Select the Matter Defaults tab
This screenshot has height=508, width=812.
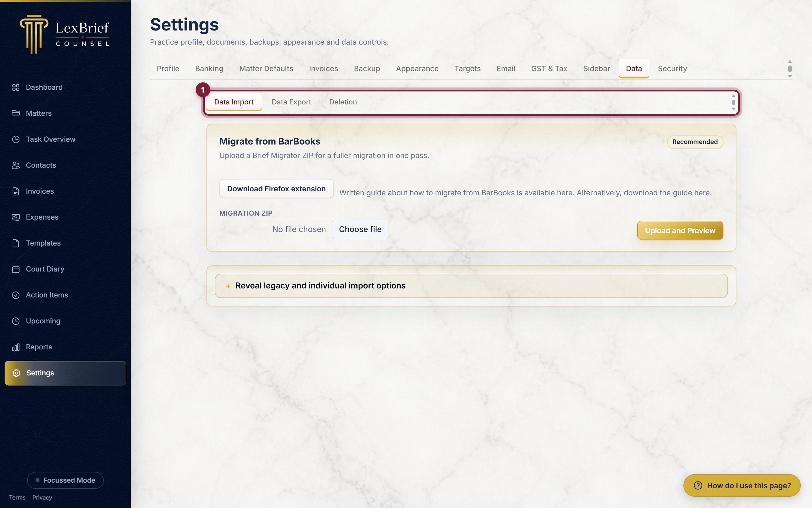[266, 69]
